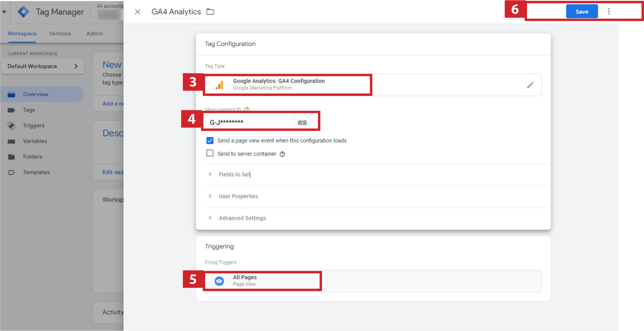
Task: Select the All Pages firing trigger
Action: click(373, 281)
